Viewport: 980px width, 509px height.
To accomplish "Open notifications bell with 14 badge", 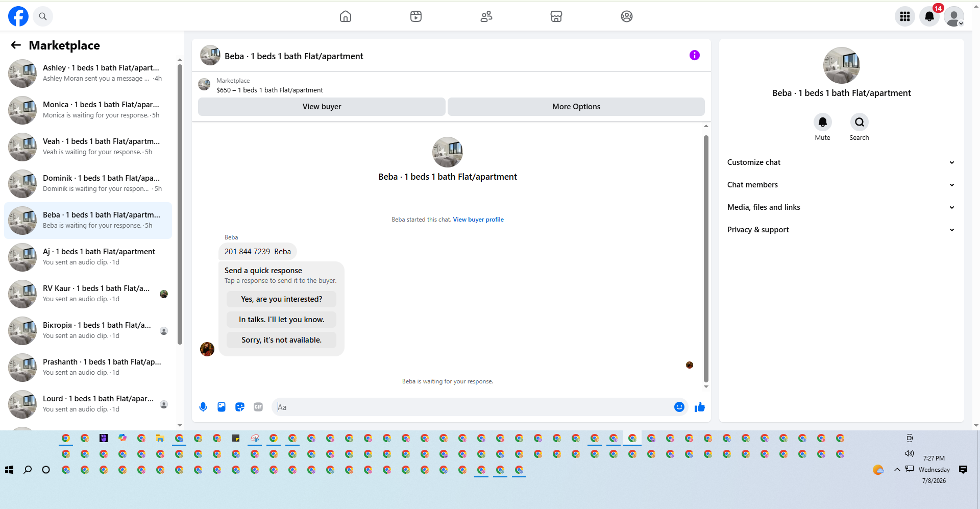I will coord(929,16).
